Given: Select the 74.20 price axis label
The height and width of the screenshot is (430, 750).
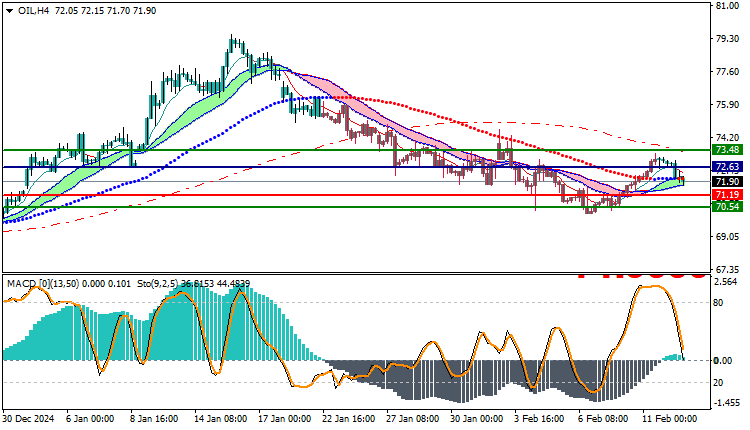Looking at the screenshot, I should click(x=727, y=138).
